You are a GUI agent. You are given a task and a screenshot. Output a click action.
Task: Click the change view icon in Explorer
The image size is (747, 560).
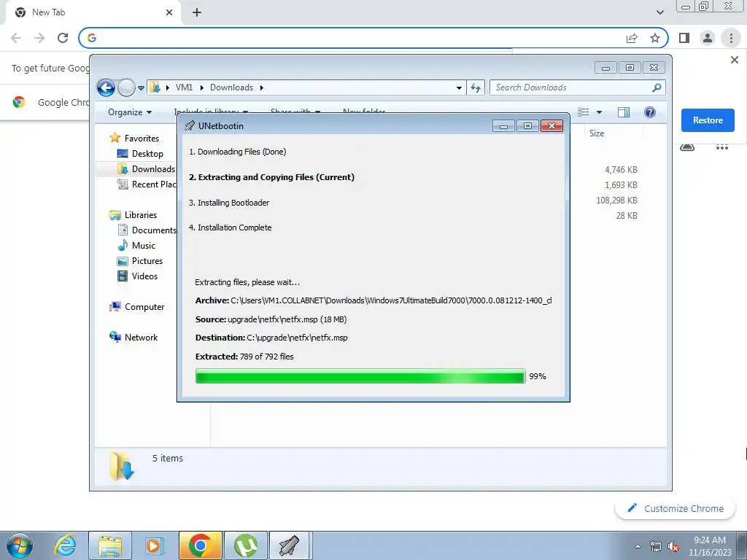click(584, 112)
